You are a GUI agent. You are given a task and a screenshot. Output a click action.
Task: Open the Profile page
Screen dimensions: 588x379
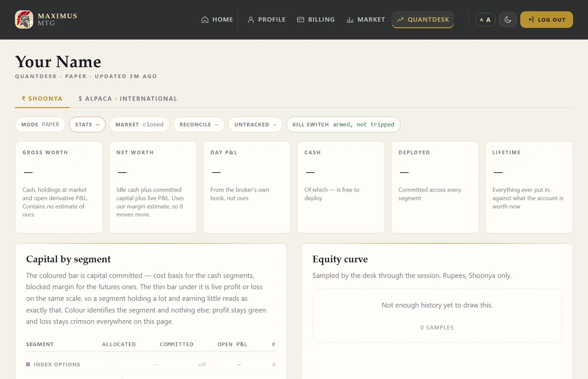(x=266, y=19)
